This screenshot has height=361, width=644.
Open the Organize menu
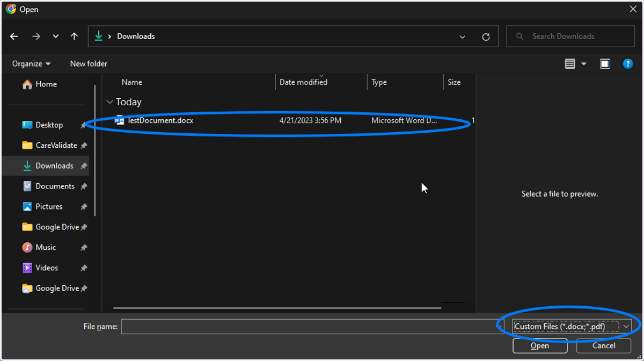(31, 63)
